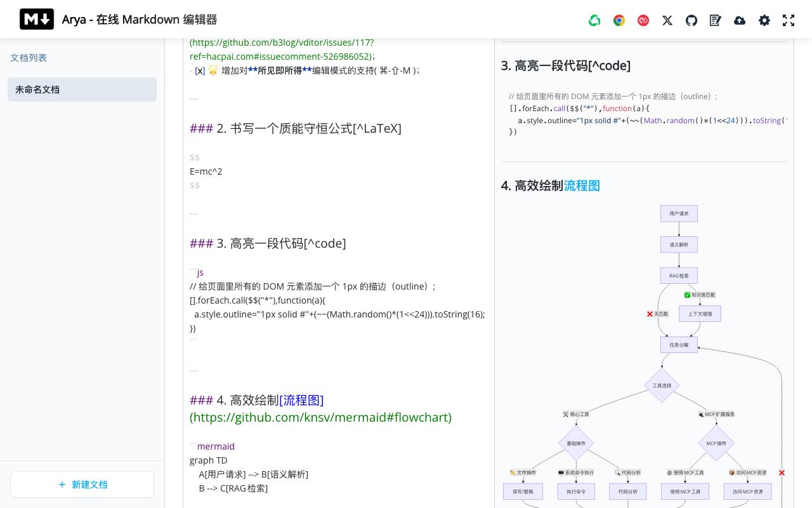Click the 访问MCP资源 flowchart box node
The height and width of the screenshot is (508, 812).
coord(748,491)
